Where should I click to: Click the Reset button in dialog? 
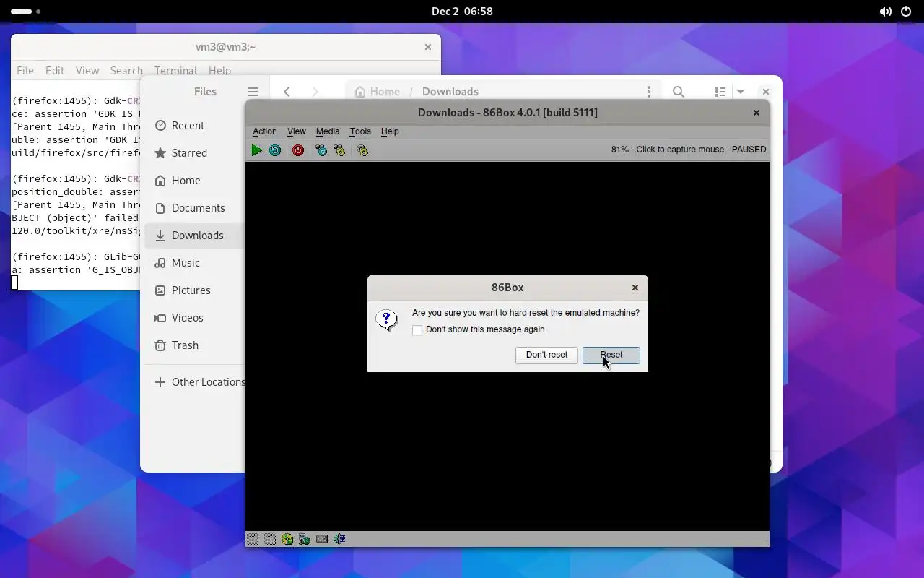pyautogui.click(x=611, y=355)
